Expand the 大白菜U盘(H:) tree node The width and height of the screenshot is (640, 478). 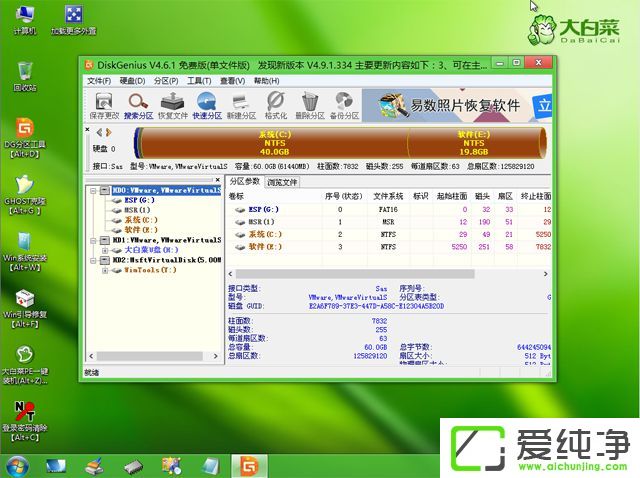[x=105, y=249]
